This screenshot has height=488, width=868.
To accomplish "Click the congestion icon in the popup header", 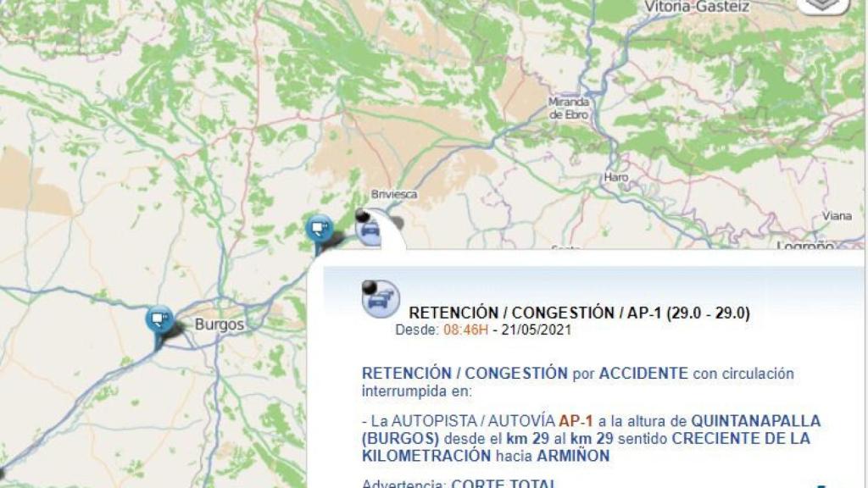I will coord(381,299).
